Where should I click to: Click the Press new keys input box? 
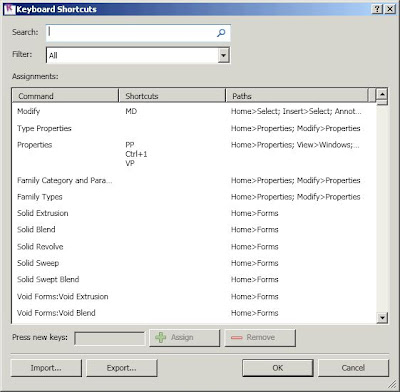tap(110, 338)
